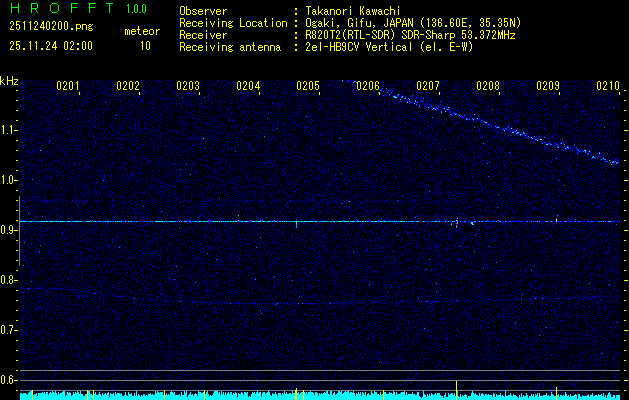Click the 0.6 kHz axis label
The height and width of the screenshot is (400, 629).
(x=8, y=380)
